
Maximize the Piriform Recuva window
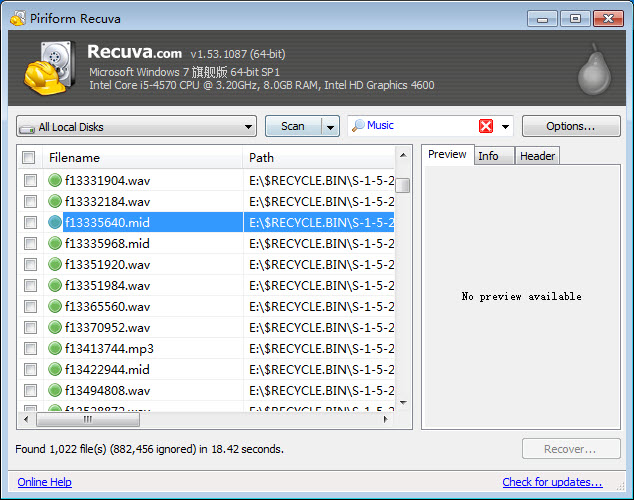click(575, 19)
